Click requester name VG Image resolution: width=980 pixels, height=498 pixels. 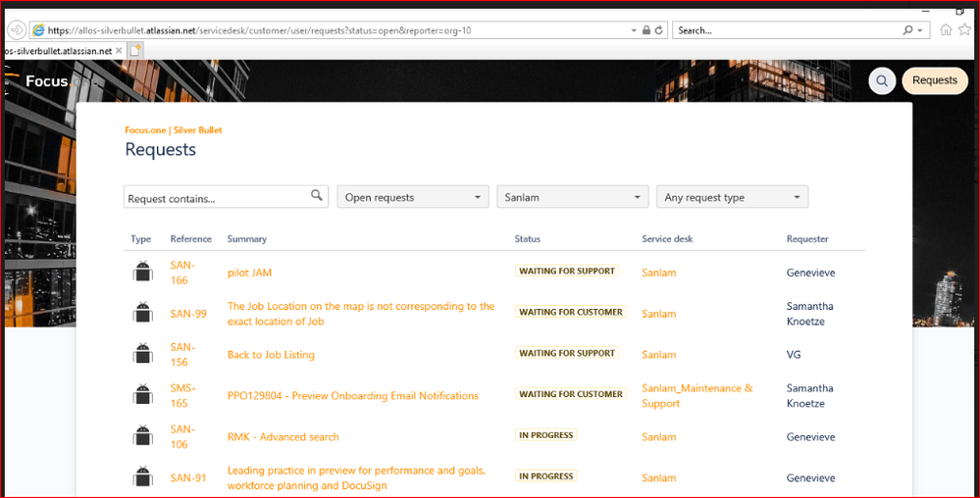pyautogui.click(x=794, y=354)
